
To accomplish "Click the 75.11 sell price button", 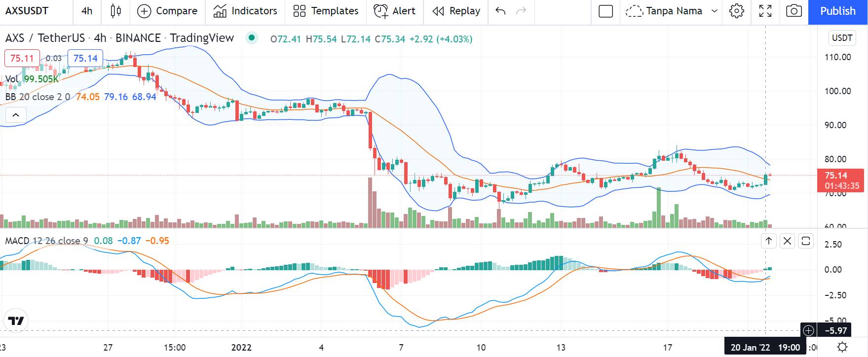I will [22, 58].
